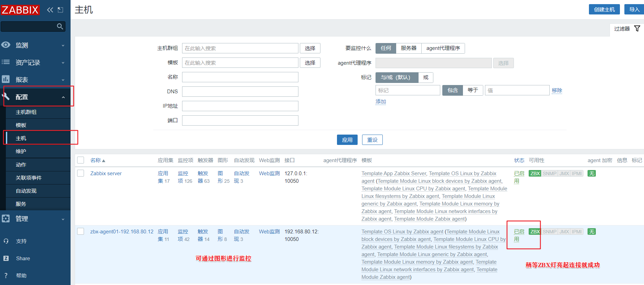Collapse the 配置 menu chevron
Image resolution: width=644 pixels, height=285 pixels.
click(63, 97)
